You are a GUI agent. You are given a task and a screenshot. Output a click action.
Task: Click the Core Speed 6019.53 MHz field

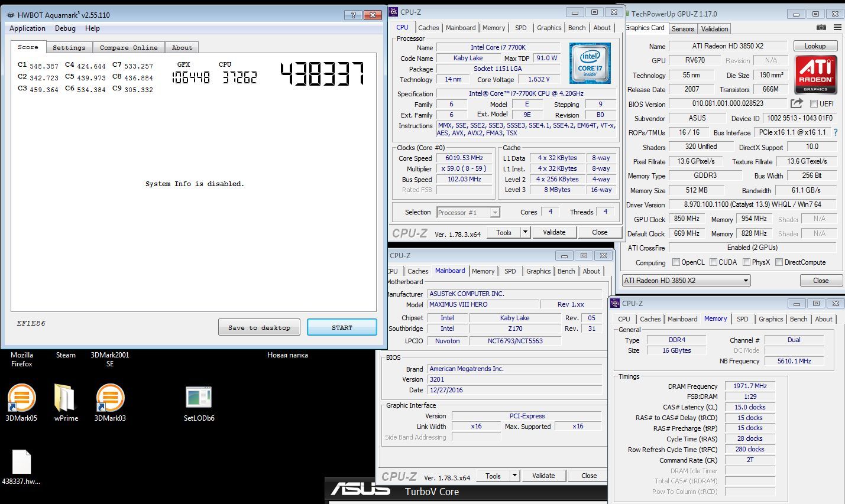pyautogui.click(x=464, y=158)
